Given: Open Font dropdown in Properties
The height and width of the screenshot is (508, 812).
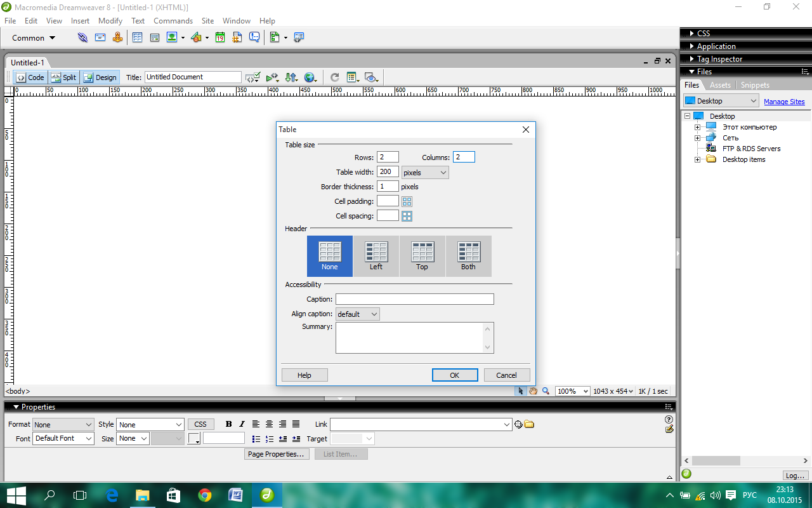Looking at the screenshot, I should click(x=63, y=438).
